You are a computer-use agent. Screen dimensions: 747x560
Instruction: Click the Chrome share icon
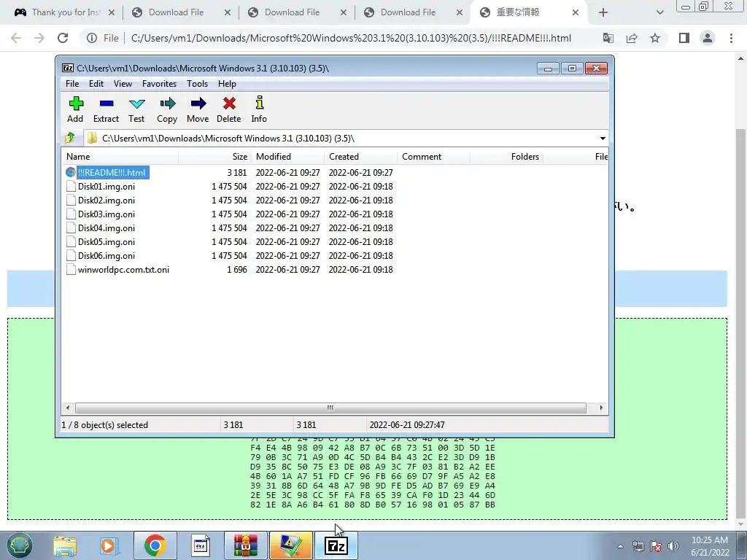pyautogui.click(x=632, y=38)
